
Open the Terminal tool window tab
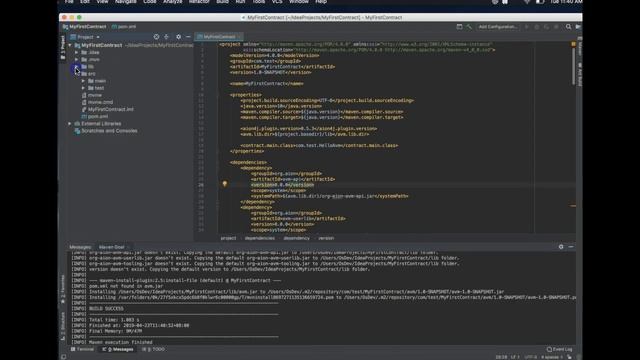point(82,349)
